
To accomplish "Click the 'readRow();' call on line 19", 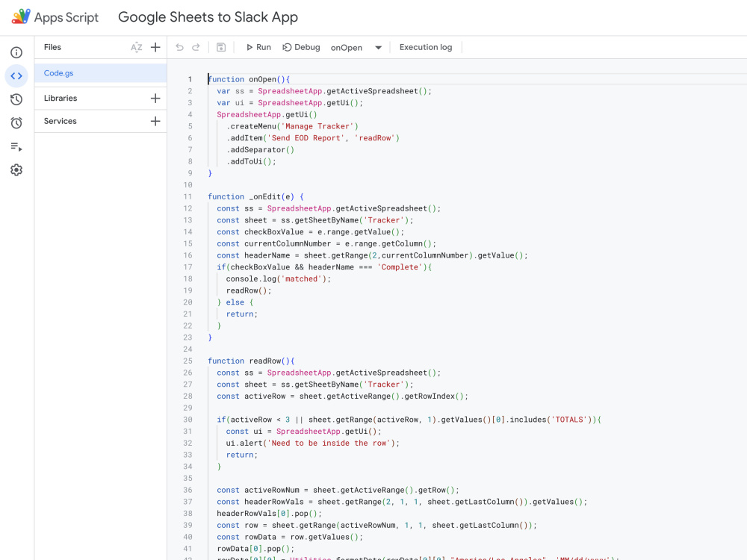I will [249, 290].
